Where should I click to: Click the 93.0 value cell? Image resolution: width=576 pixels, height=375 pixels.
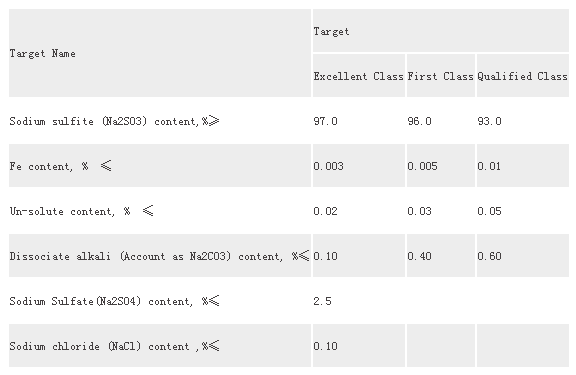[x=523, y=121]
